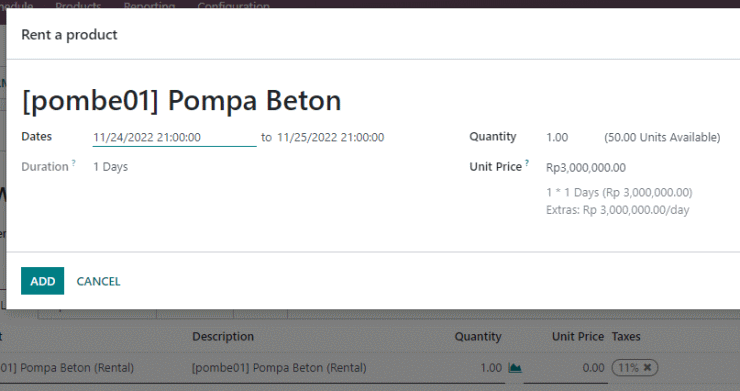Select the Taxes column header
Image resolution: width=740 pixels, height=391 pixels.
[x=626, y=336]
